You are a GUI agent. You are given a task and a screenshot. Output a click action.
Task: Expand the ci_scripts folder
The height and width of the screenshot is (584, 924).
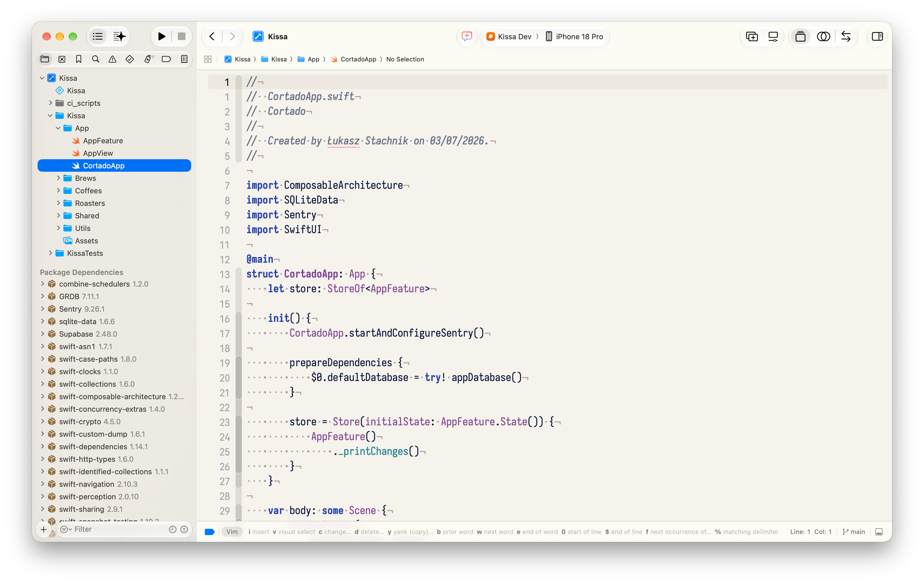(50, 103)
